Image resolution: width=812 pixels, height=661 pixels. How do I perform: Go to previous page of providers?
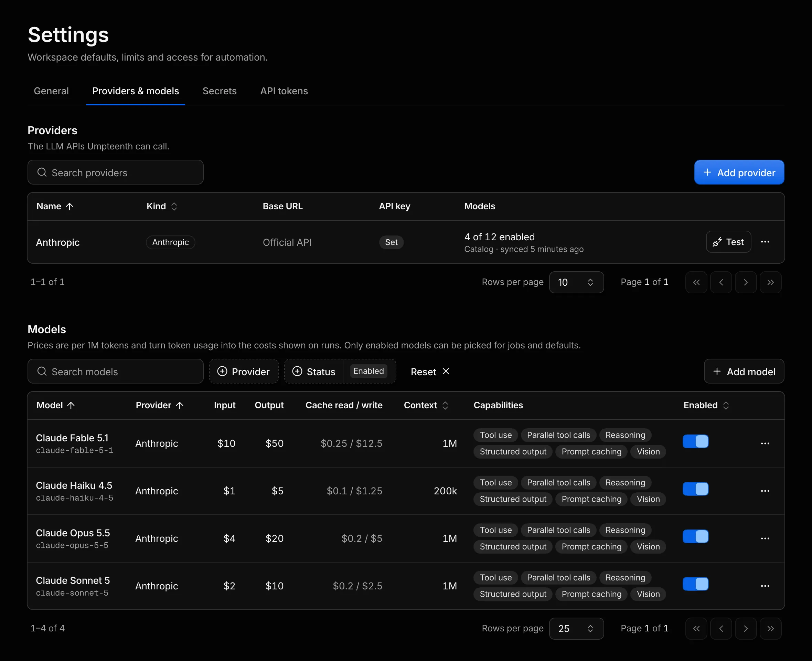[x=721, y=282]
